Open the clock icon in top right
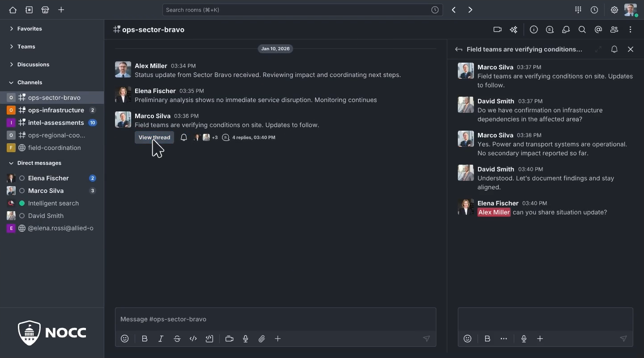 point(594,10)
